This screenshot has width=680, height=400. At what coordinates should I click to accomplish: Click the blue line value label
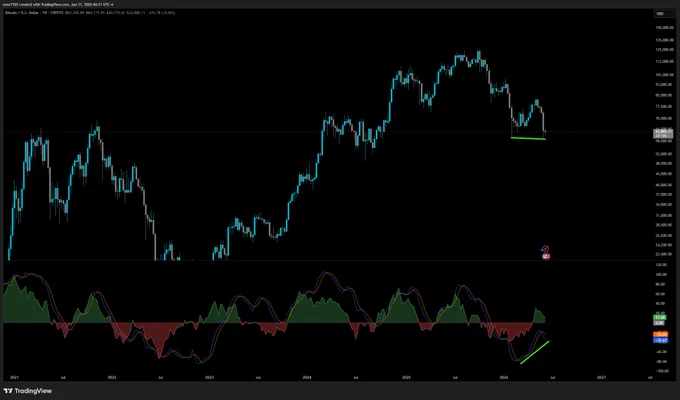(x=660, y=340)
